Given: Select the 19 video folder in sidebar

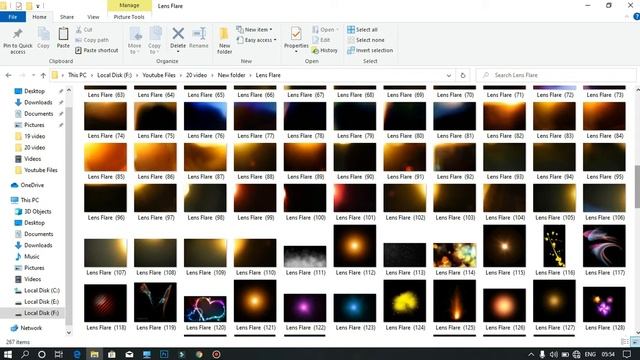Looking at the screenshot, I should [x=34, y=136].
